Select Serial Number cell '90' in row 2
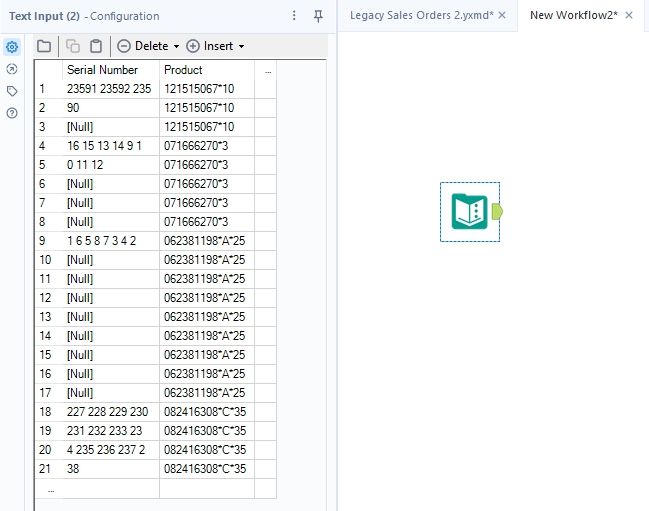649x511 pixels. [111, 108]
